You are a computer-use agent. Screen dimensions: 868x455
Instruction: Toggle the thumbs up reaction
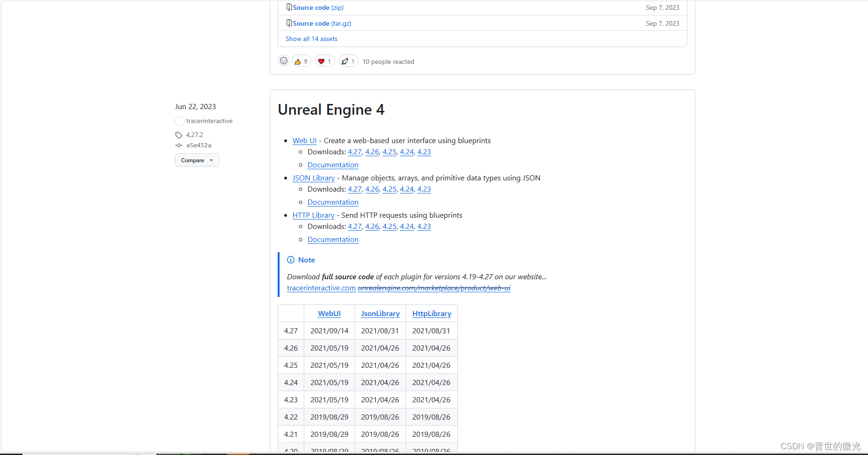click(x=301, y=61)
